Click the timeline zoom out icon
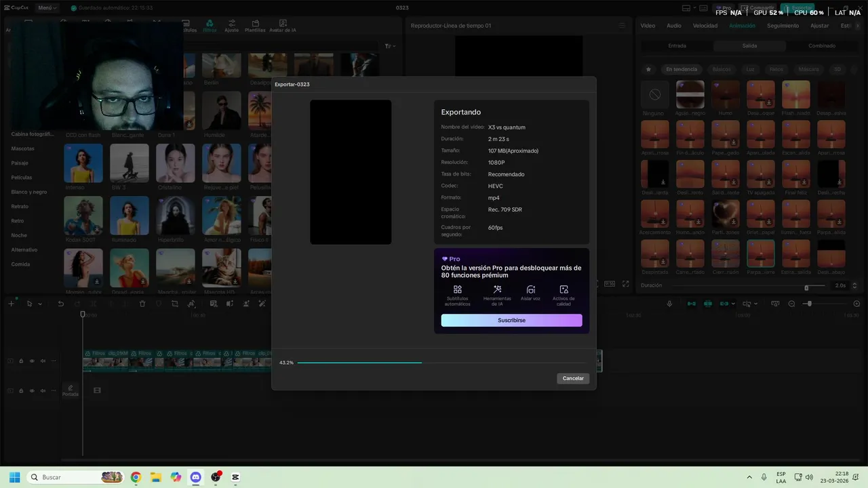Screen dimensions: 868x488 tap(791, 304)
